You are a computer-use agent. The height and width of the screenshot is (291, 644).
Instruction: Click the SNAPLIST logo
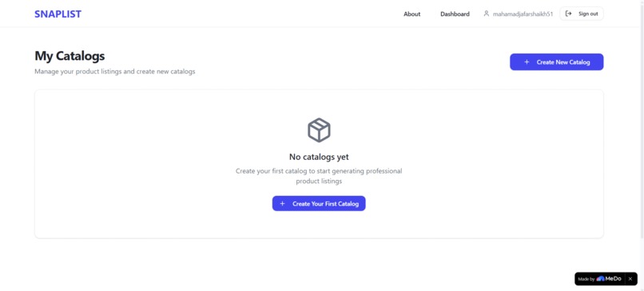click(x=58, y=14)
